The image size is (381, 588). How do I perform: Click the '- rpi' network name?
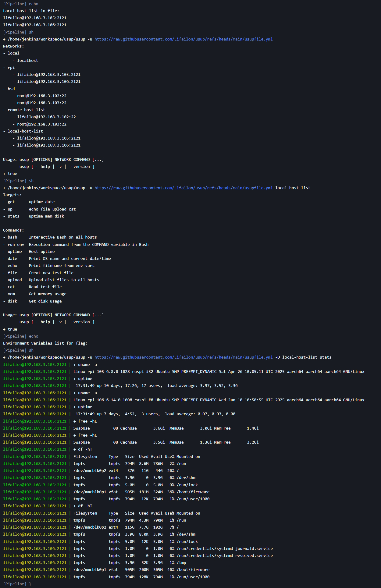[9, 67]
